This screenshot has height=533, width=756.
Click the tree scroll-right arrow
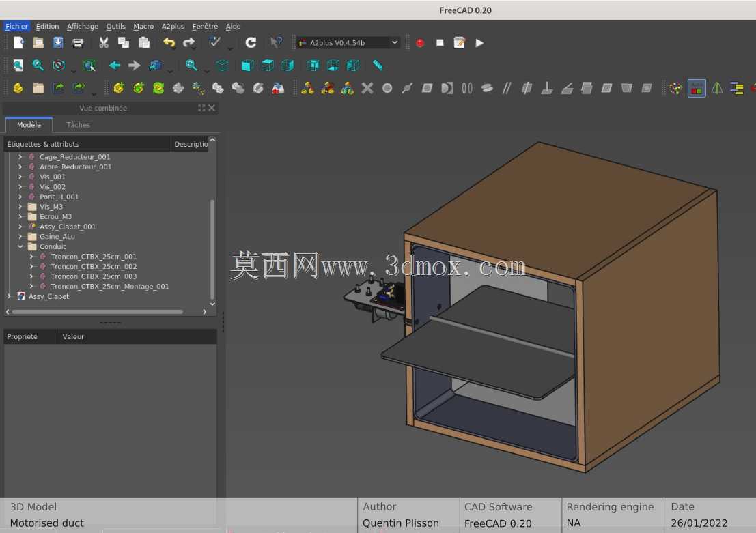[x=204, y=312]
